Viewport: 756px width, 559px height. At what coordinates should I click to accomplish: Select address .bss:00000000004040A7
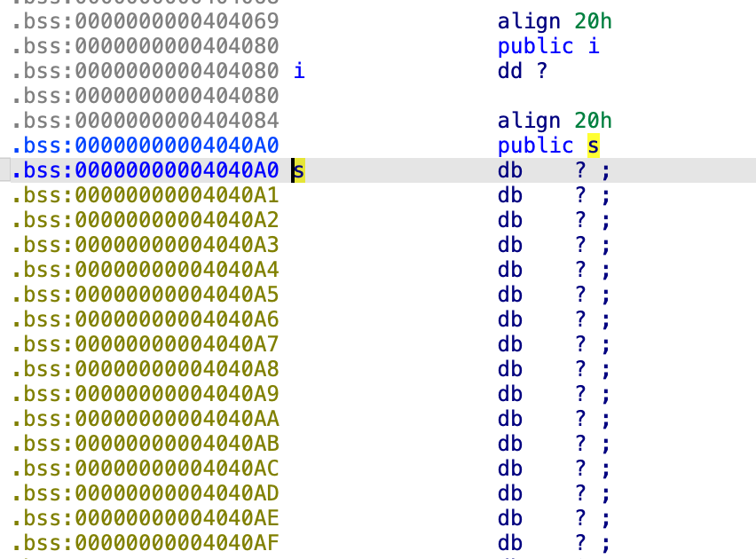click(x=146, y=344)
